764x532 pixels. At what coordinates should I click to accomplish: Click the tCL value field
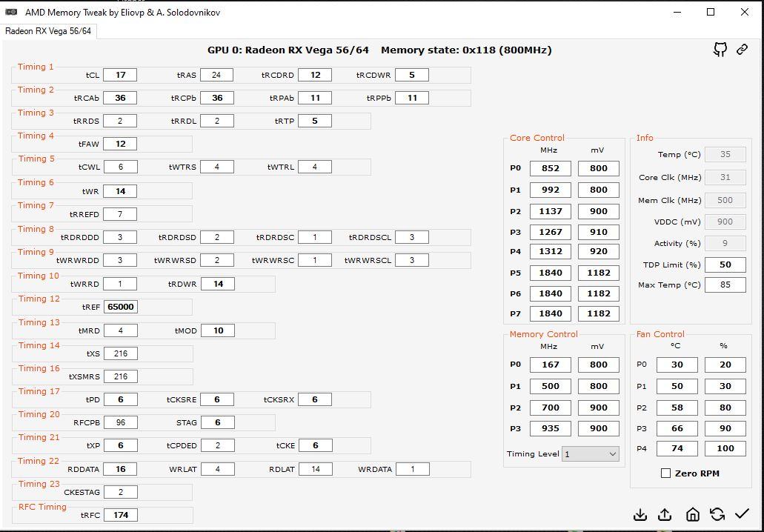pos(120,75)
